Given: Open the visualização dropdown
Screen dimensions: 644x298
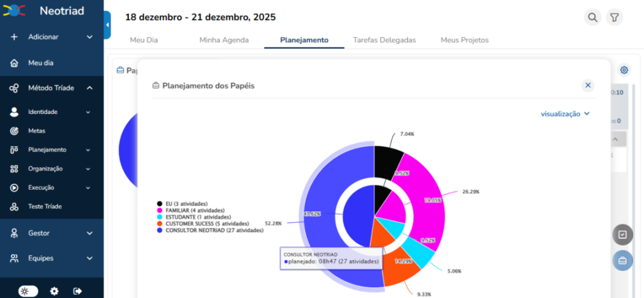Looking at the screenshot, I should [565, 114].
